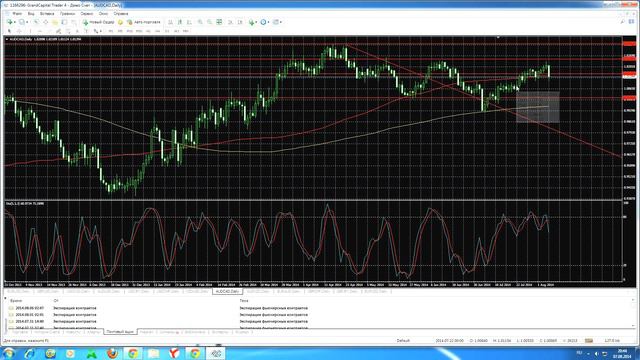Expand the Templates dropdown arrow
640x360 pixels.
281,22
